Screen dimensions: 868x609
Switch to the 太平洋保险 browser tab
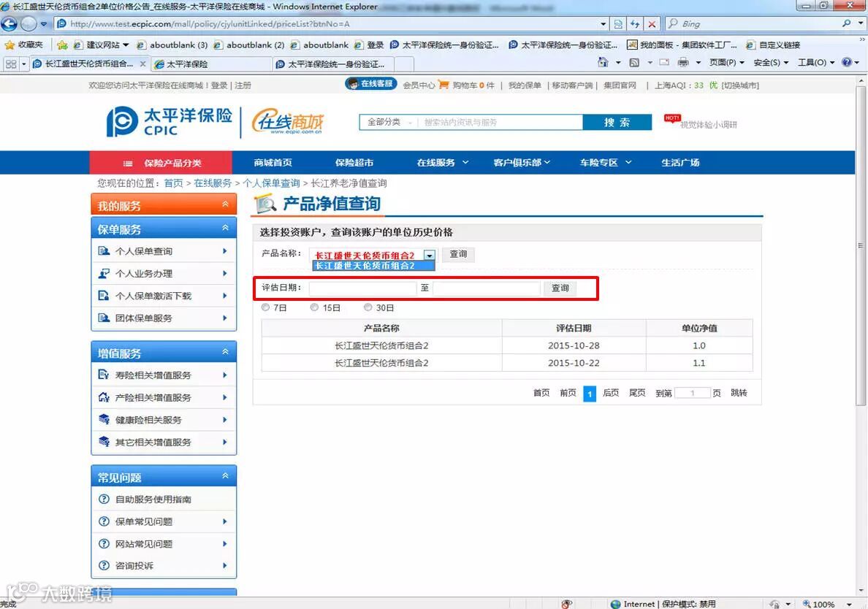point(210,64)
